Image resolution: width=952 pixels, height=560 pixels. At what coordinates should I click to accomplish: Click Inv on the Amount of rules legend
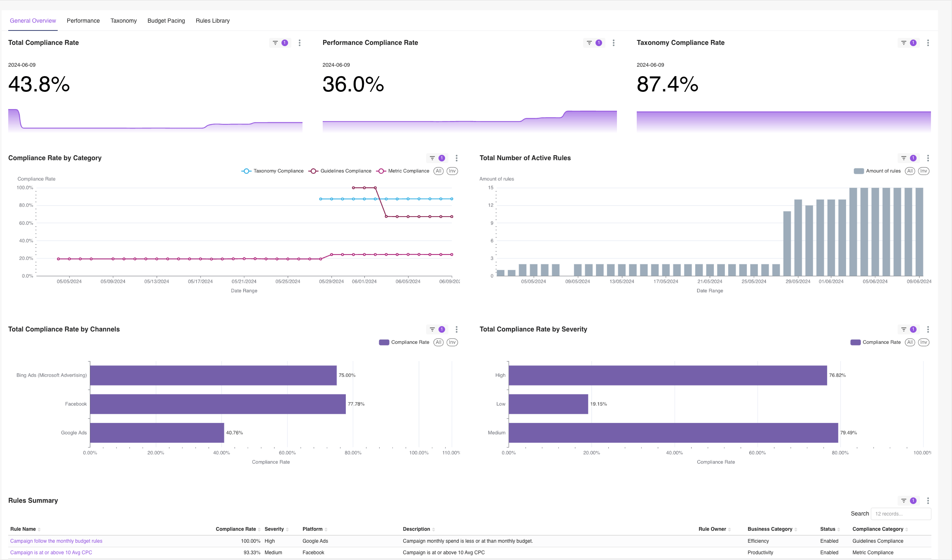click(923, 171)
